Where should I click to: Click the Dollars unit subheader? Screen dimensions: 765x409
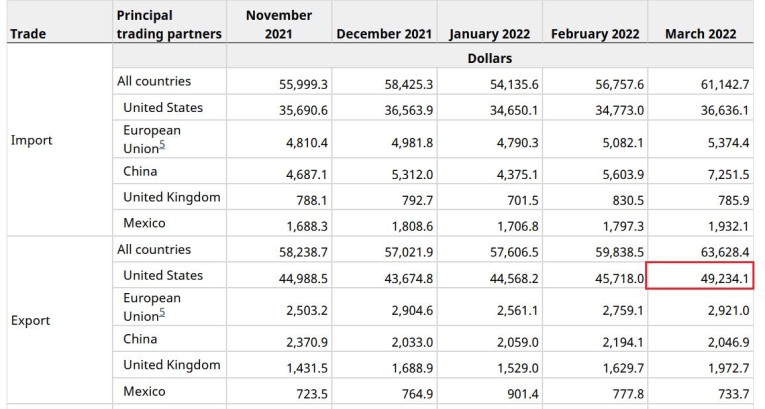click(489, 58)
